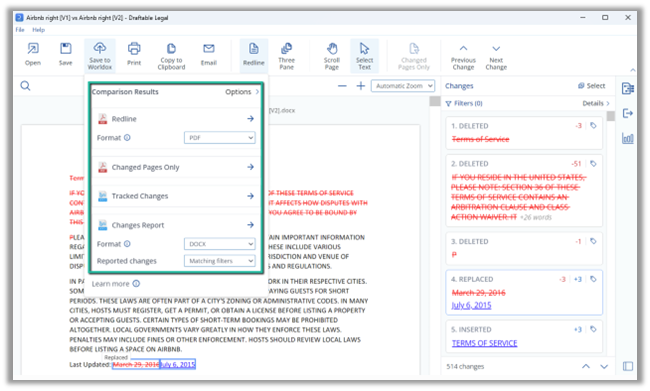The image size is (650, 391).
Task: Select the Tracked Changes export entry
Action: 176,196
